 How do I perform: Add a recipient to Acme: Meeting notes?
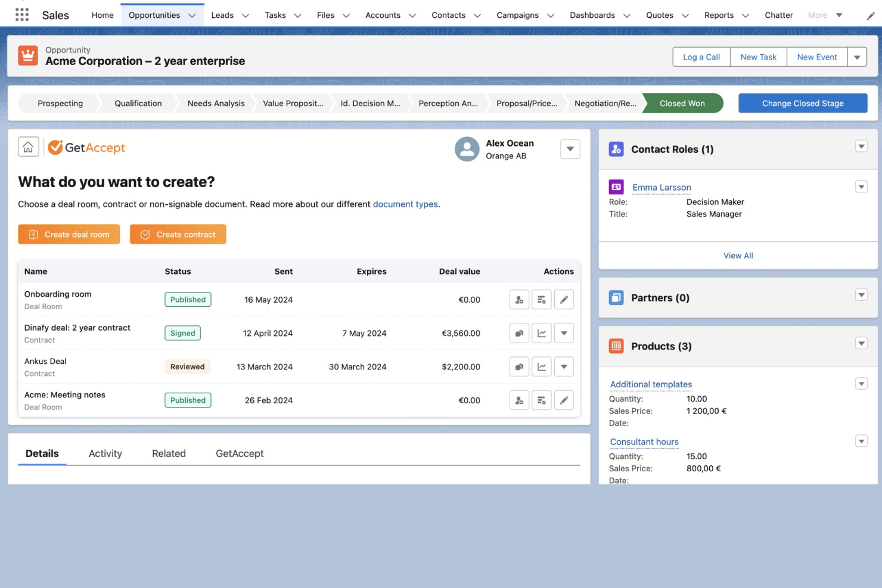(518, 400)
